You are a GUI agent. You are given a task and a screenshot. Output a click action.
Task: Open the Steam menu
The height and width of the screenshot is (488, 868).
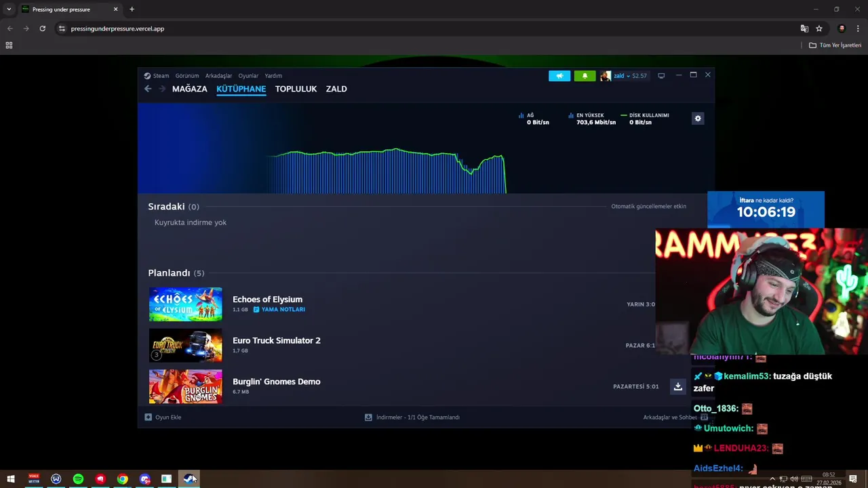tap(157, 76)
